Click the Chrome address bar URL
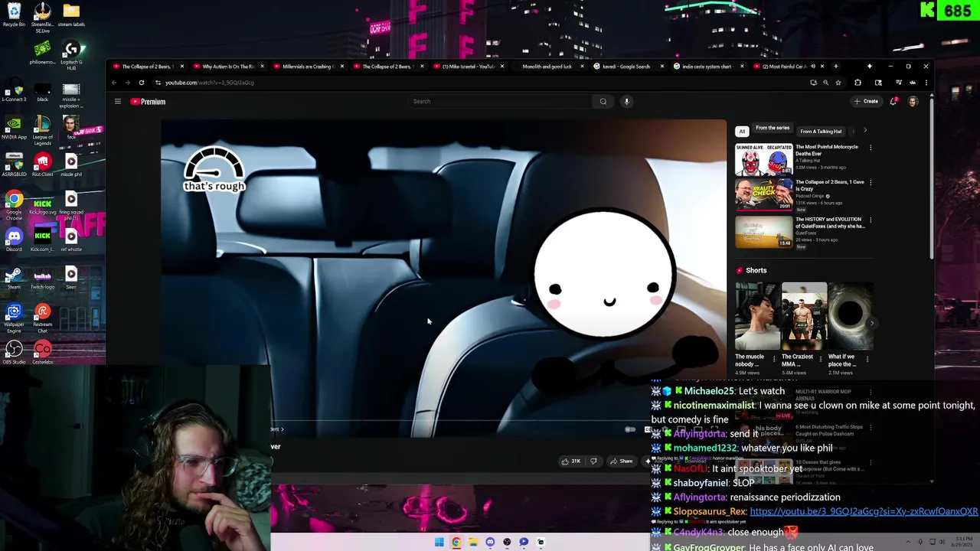This screenshot has height=551, width=980. [x=210, y=83]
